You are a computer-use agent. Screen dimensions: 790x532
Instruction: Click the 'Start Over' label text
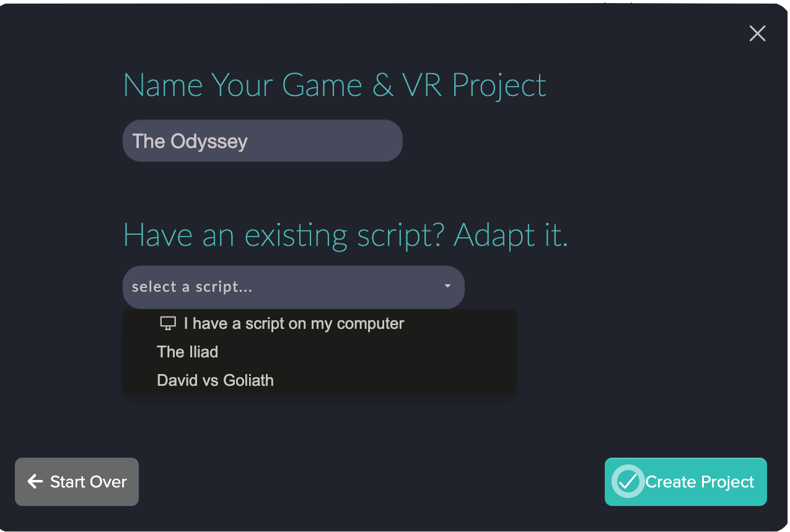coord(89,482)
